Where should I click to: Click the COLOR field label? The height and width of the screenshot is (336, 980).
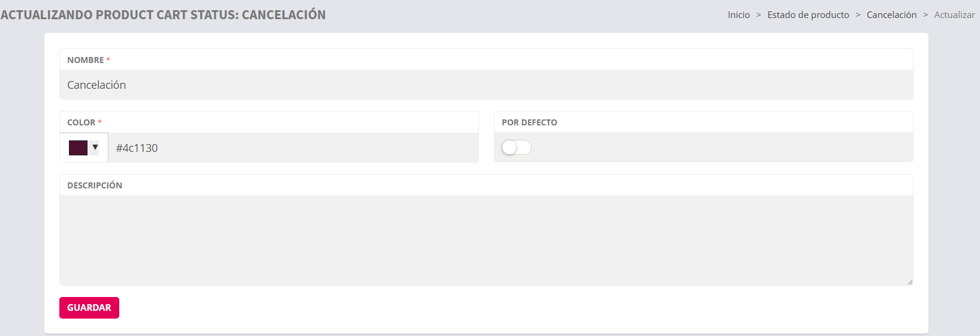(x=81, y=122)
